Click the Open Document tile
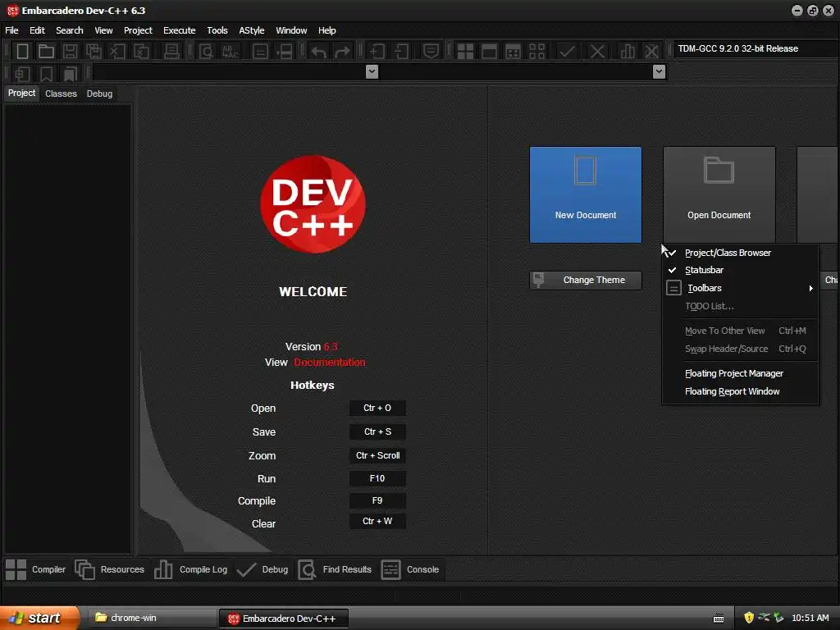840x630 pixels. pos(719,195)
